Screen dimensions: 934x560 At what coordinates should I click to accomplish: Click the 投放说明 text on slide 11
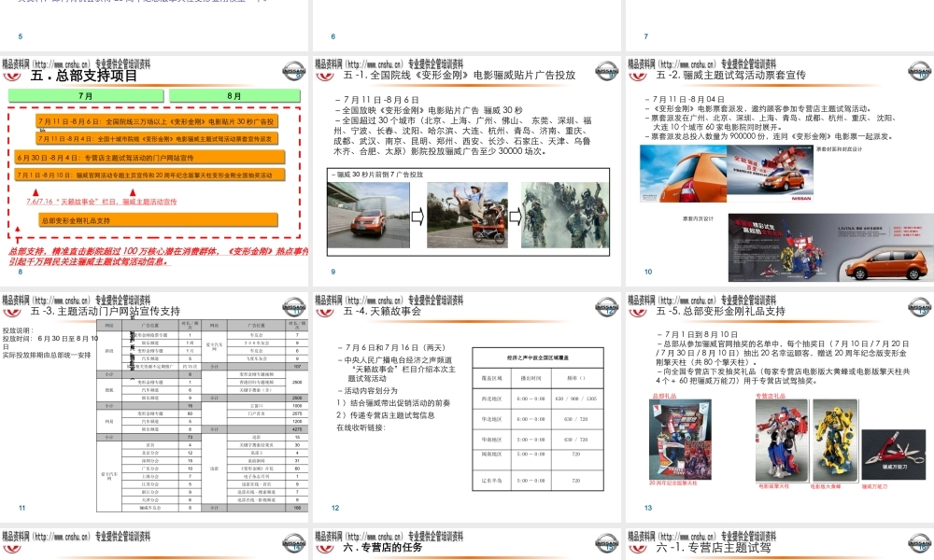(19, 330)
